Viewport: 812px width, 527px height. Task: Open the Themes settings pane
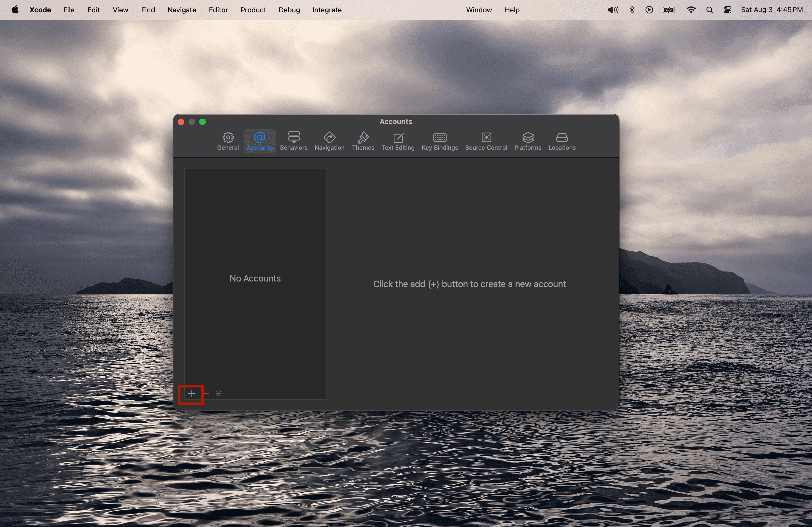(363, 141)
